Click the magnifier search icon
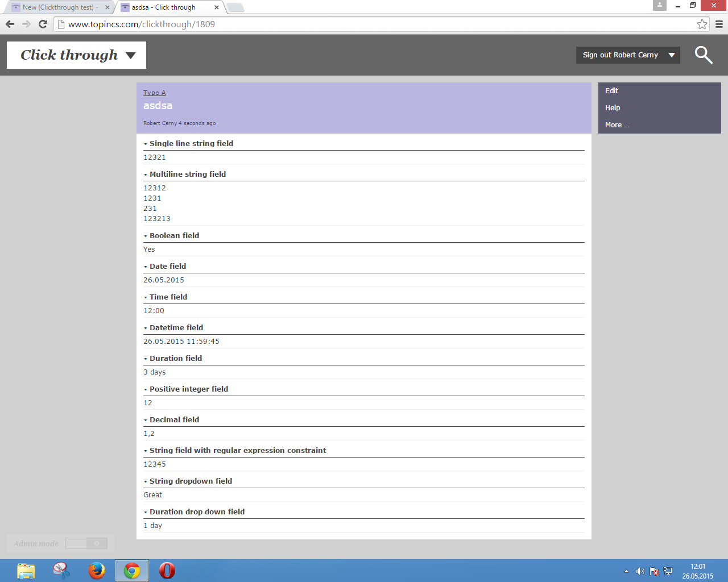728x582 pixels. click(x=704, y=55)
